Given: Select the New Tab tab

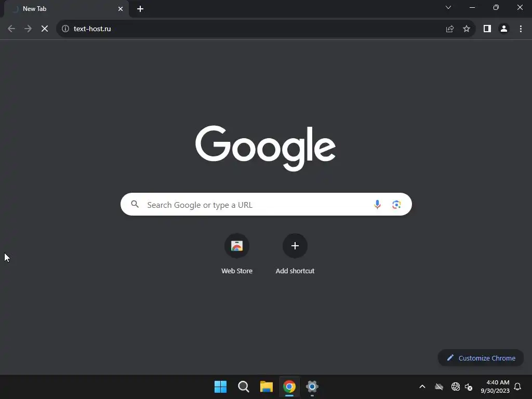Looking at the screenshot, I should tap(66, 9).
